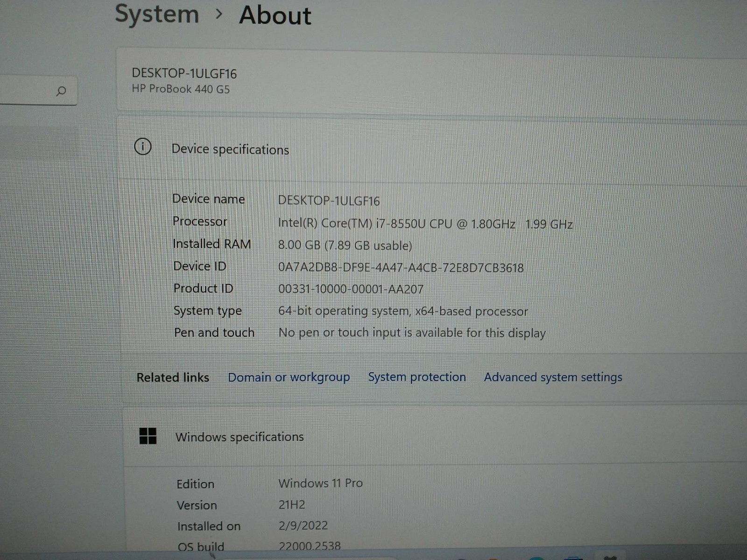The width and height of the screenshot is (747, 560).
Task: Click the Processor label
Action: point(200,221)
